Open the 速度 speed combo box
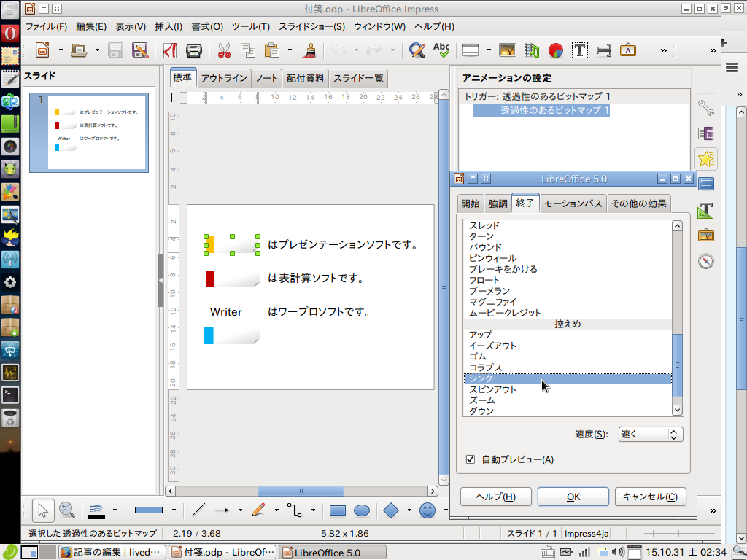 pos(650,435)
